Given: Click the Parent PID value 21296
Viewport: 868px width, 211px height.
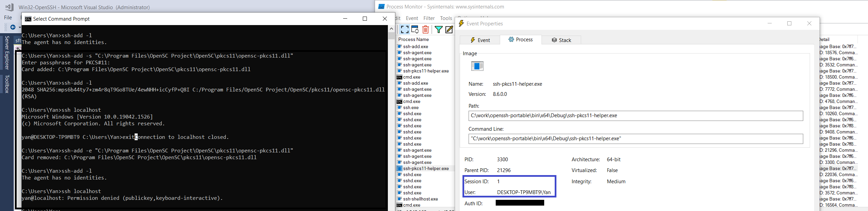Looking at the screenshot, I should [x=504, y=170].
